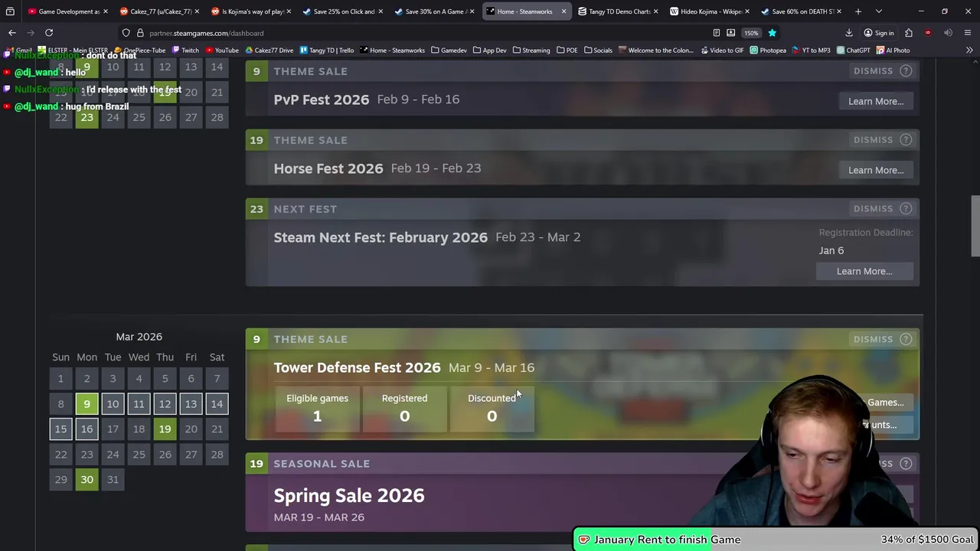Select February 23 on the calendar

(x=87, y=117)
